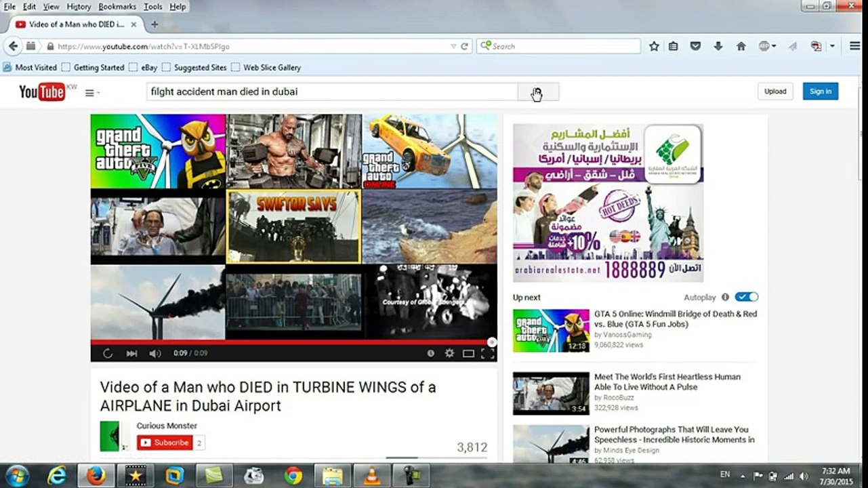This screenshot has width=868, height=488.
Task: Click the site identity icon before lock
Action: (x=30, y=46)
